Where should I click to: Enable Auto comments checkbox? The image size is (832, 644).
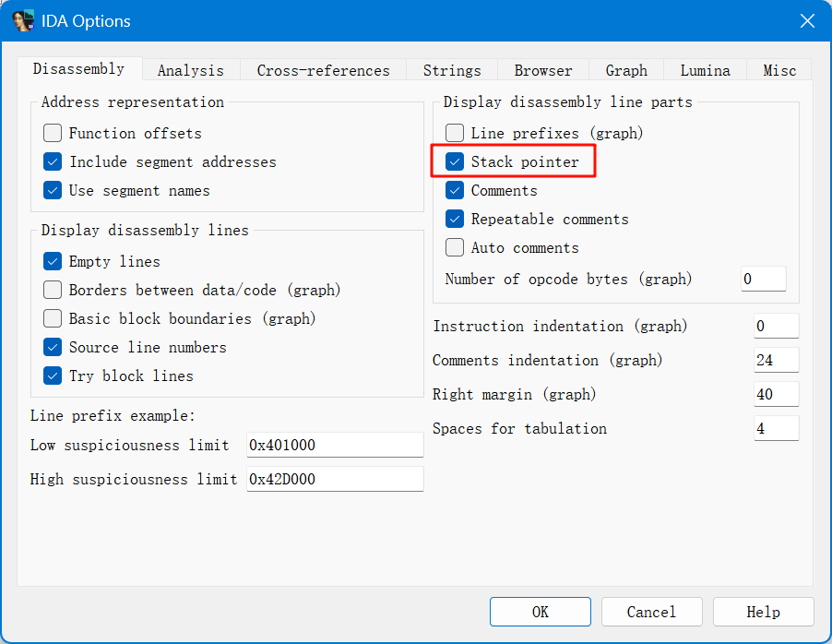click(x=455, y=248)
